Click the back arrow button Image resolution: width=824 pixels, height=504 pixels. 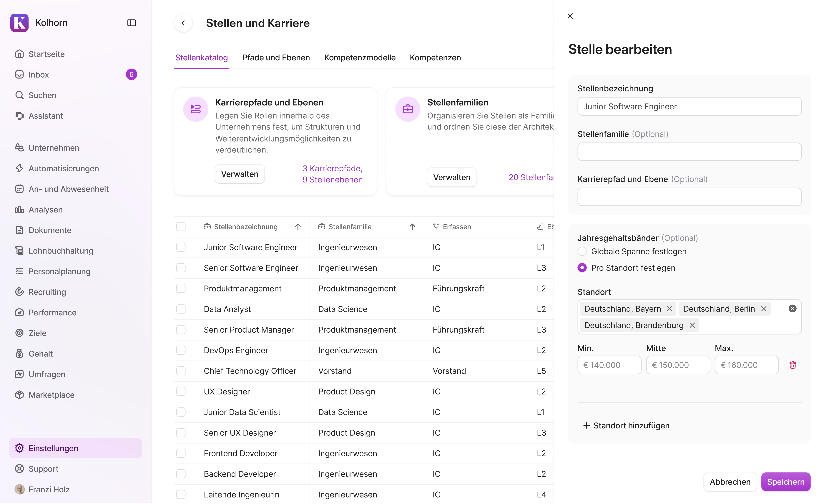tap(183, 23)
